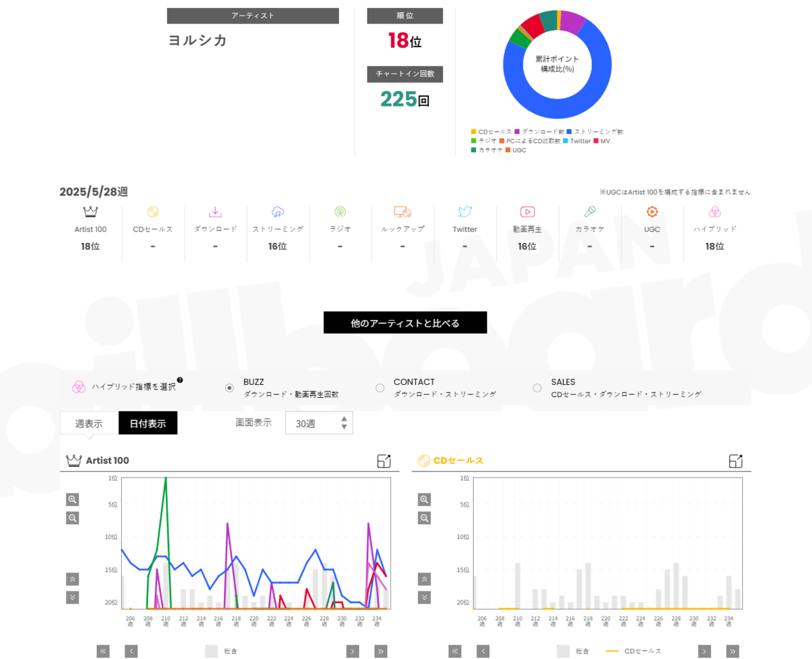Shift Artist 100 chart scale down
The height and width of the screenshot is (659, 812).
[72, 597]
